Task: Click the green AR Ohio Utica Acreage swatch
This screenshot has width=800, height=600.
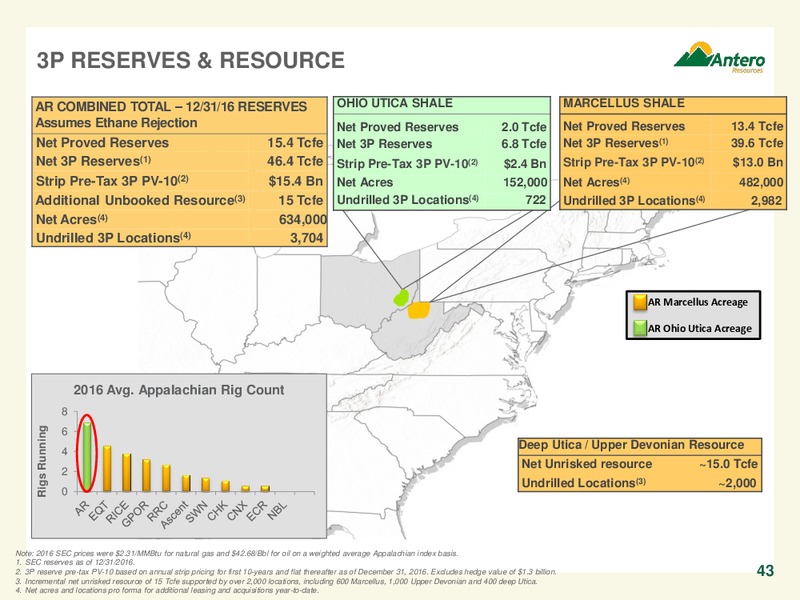Action: (x=640, y=328)
